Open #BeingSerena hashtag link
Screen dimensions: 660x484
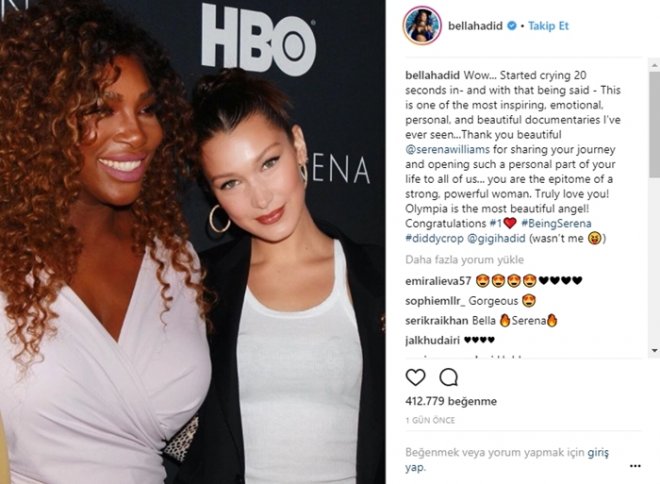click(x=556, y=223)
